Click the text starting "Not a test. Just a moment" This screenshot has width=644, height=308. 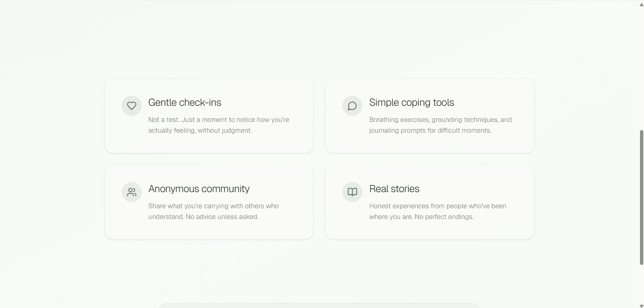219,125
